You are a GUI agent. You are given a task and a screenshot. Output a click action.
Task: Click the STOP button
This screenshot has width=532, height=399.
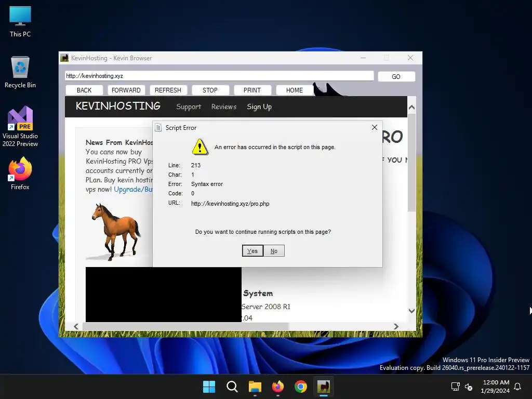click(210, 90)
